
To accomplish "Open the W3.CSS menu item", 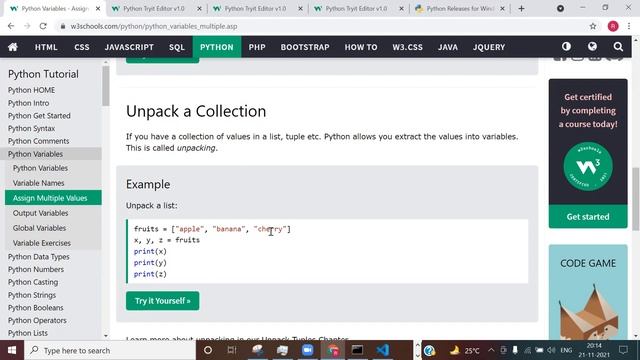I will pyautogui.click(x=407, y=47).
